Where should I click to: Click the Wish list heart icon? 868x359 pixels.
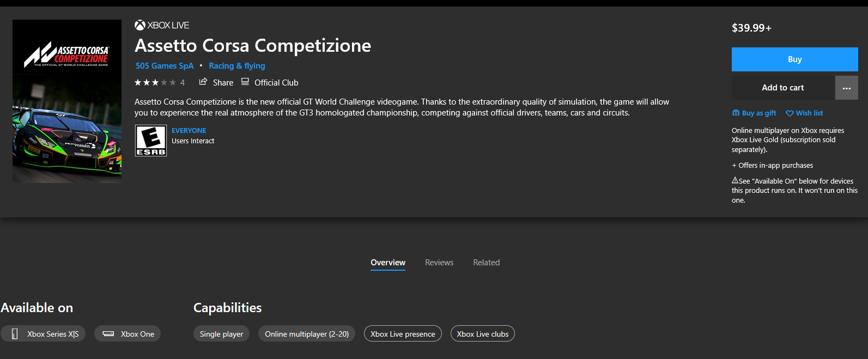coord(790,113)
